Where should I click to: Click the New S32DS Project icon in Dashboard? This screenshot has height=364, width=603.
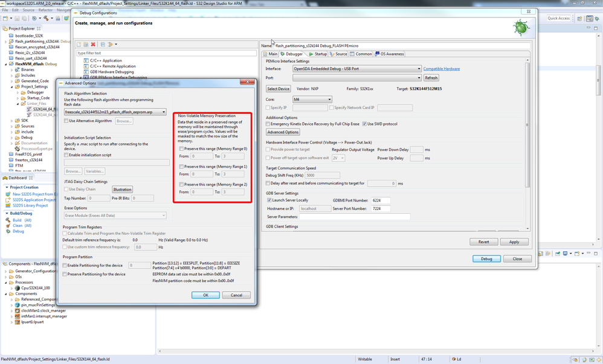coord(8,194)
